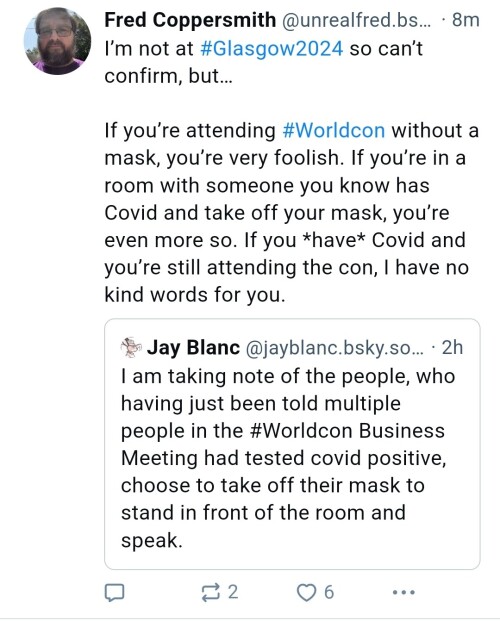Screen dimensions: 500x621
Task: Open the @jayblanc.bsky.so... handle
Action: click(334, 348)
